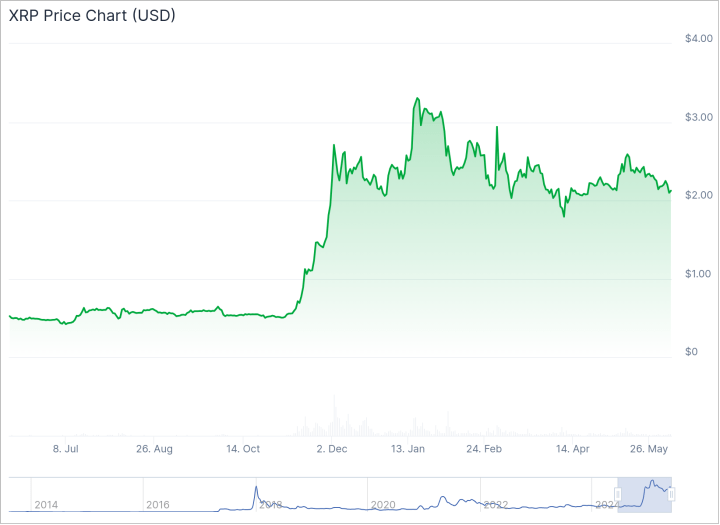Viewport: 720px width, 525px height.
Task: Click the highlighted selected range in the navigator
Action: [645, 494]
